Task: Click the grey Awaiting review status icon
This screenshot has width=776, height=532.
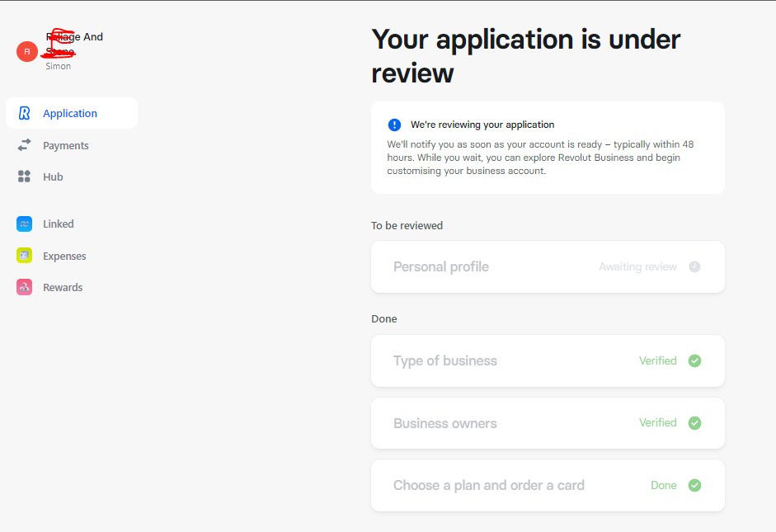Action: click(694, 266)
